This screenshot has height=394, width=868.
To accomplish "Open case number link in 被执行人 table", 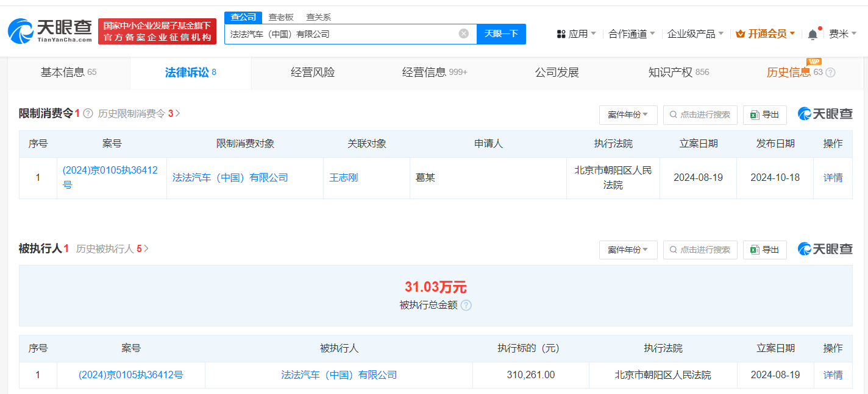I will (x=131, y=375).
